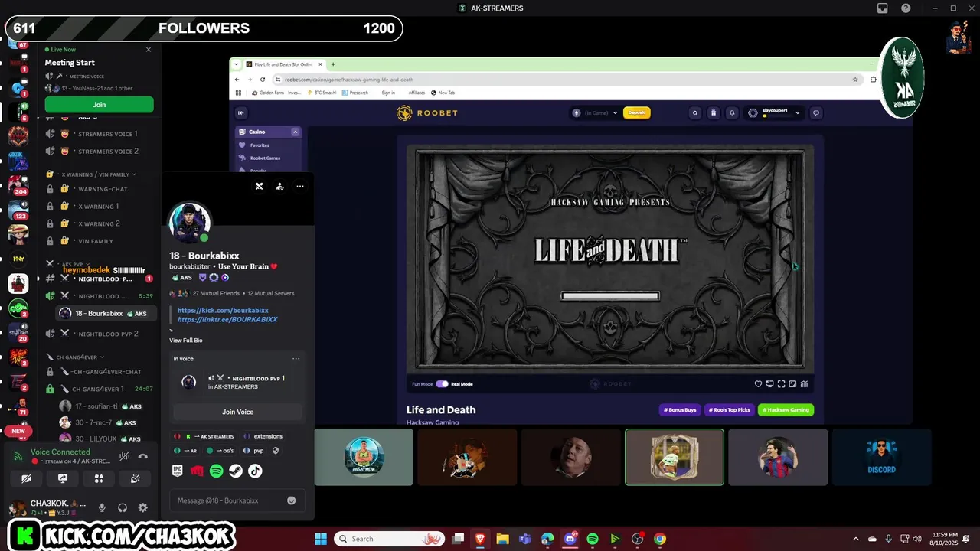This screenshot has width=980, height=551.
Task: Open Roobet rewards gift icon
Action: [714, 112]
